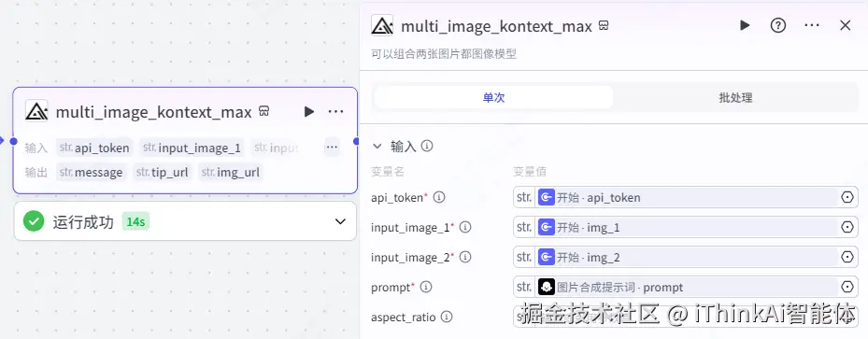The height and width of the screenshot is (339, 868).
Task: Click the node title multi_image_kontext_max on canvas
Action: coord(154,112)
